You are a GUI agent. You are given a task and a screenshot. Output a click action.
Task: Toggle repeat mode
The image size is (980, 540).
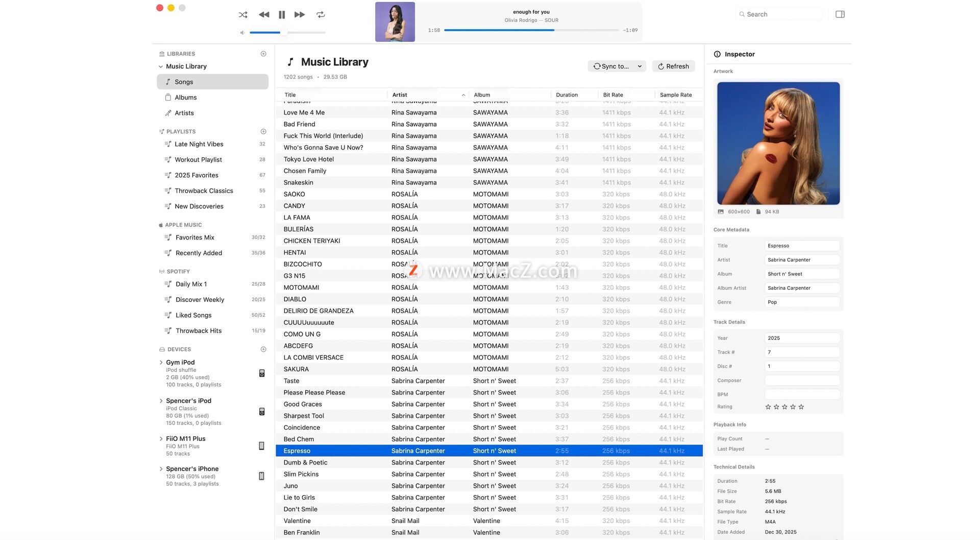coord(321,15)
